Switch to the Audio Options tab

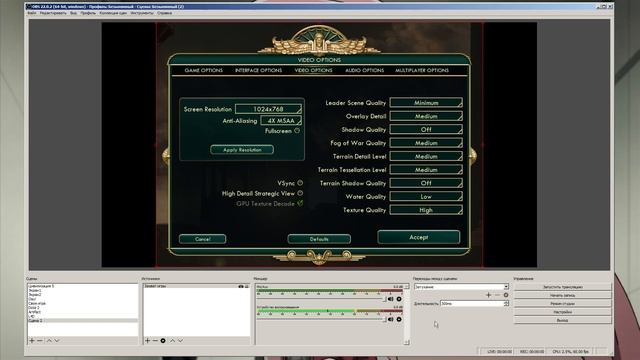[x=364, y=70]
